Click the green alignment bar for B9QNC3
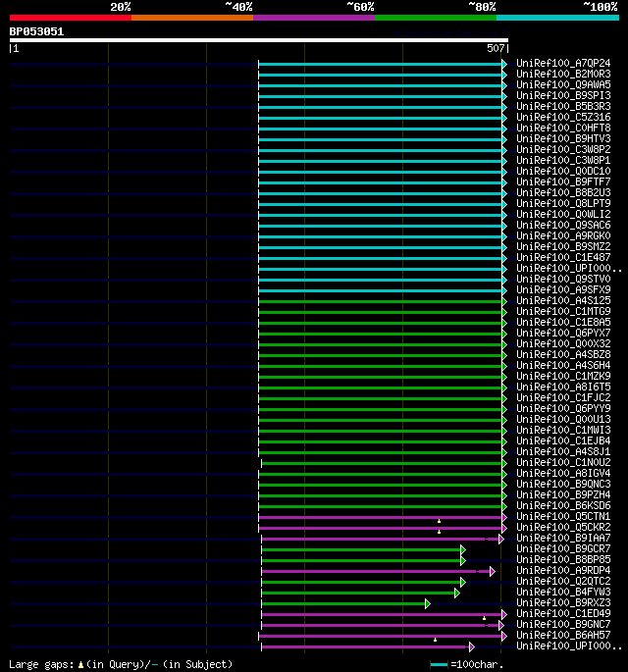This screenshot has height=672, width=628. [380, 486]
